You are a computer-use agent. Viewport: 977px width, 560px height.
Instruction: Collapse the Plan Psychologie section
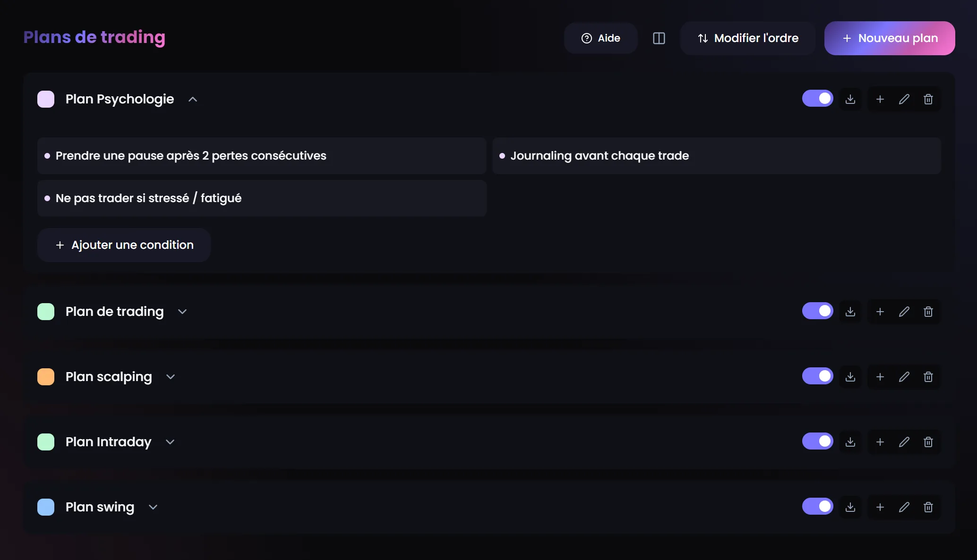192,99
